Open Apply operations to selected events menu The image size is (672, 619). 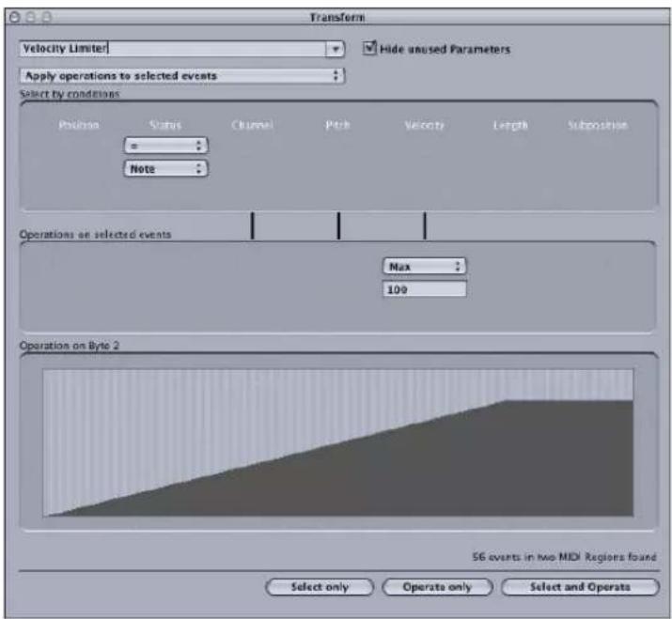pyautogui.click(x=182, y=76)
